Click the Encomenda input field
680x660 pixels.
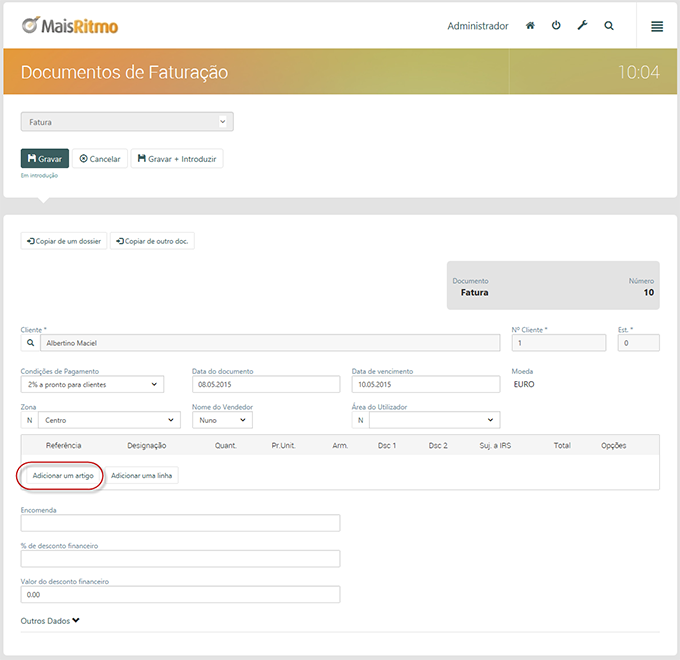(180, 523)
